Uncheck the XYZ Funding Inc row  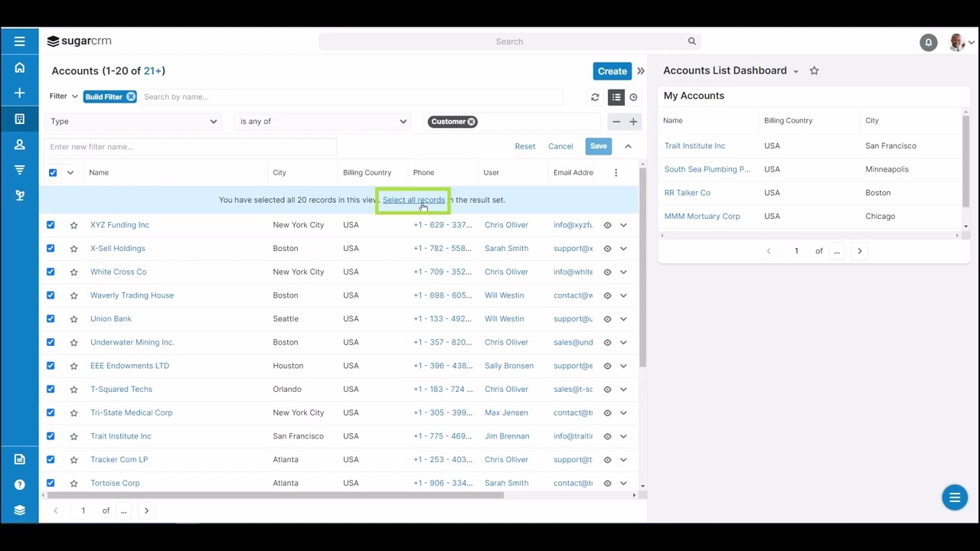51,225
